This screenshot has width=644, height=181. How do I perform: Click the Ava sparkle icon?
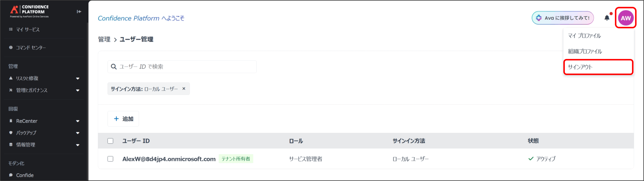539,18
